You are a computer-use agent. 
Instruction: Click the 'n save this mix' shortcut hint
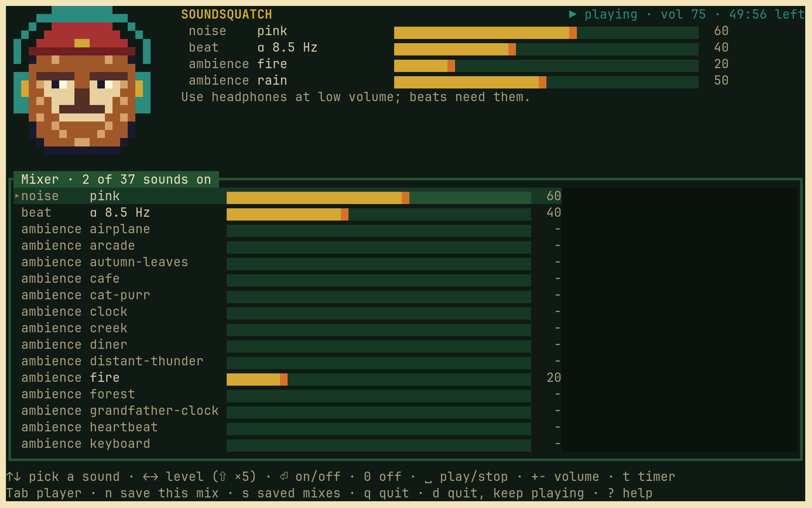click(162, 493)
